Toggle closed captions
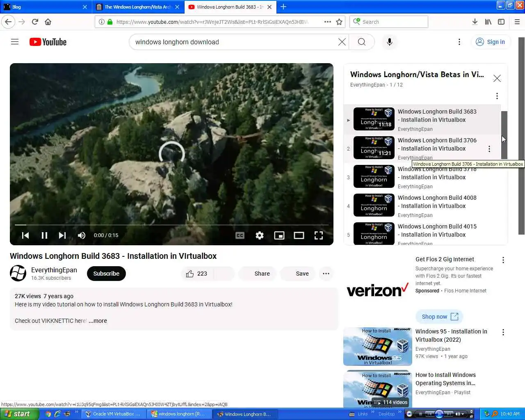 [x=240, y=235]
